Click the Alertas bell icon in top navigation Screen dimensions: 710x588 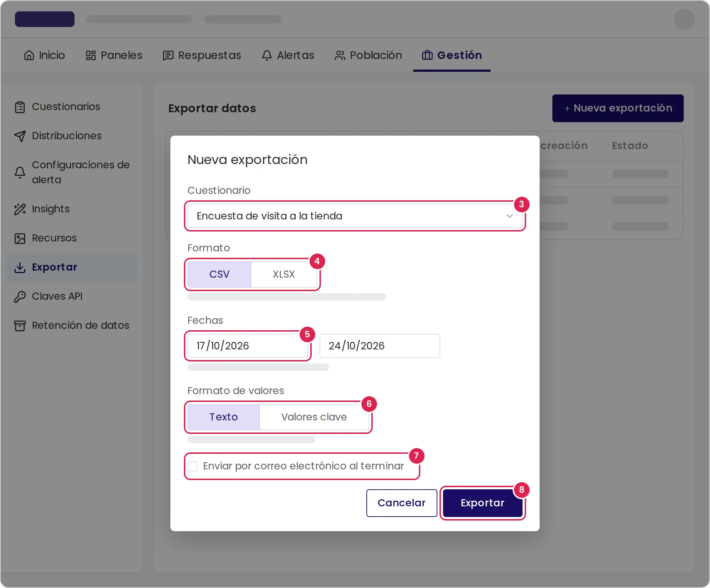[267, 55]
